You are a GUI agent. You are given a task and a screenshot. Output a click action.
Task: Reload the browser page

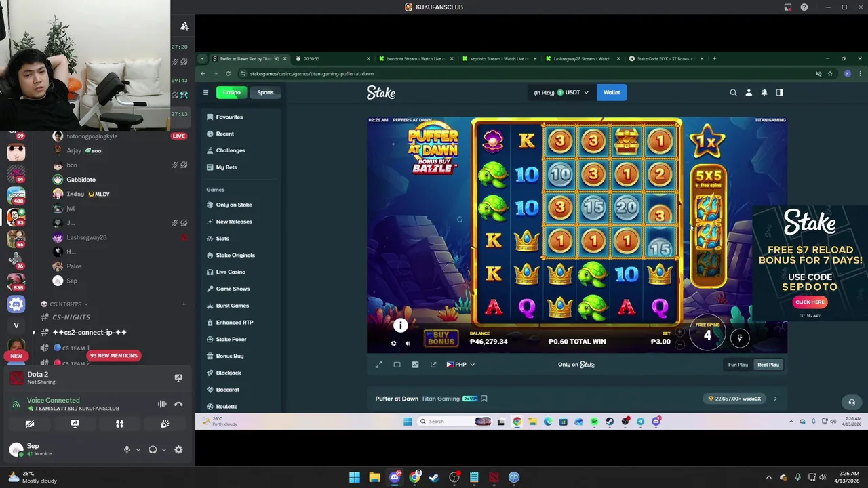pyautogui.click(x=228, y=73)
